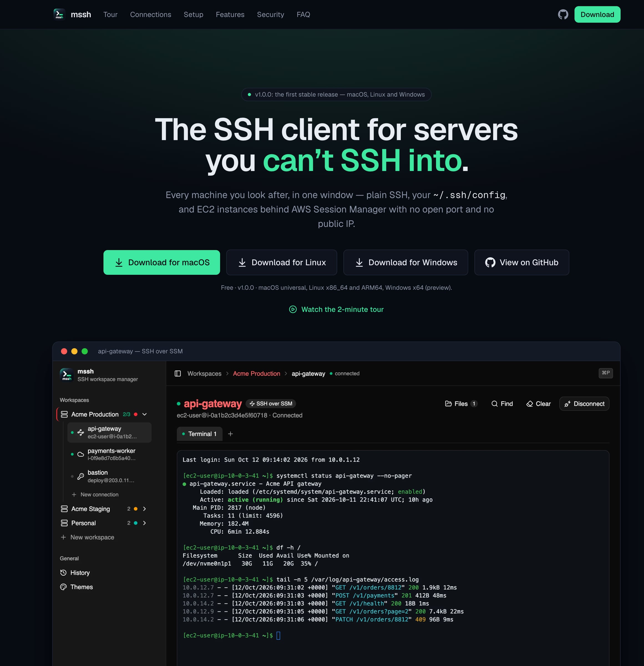
Task: Click plus icon beside New connection
Action: point(74,495)
